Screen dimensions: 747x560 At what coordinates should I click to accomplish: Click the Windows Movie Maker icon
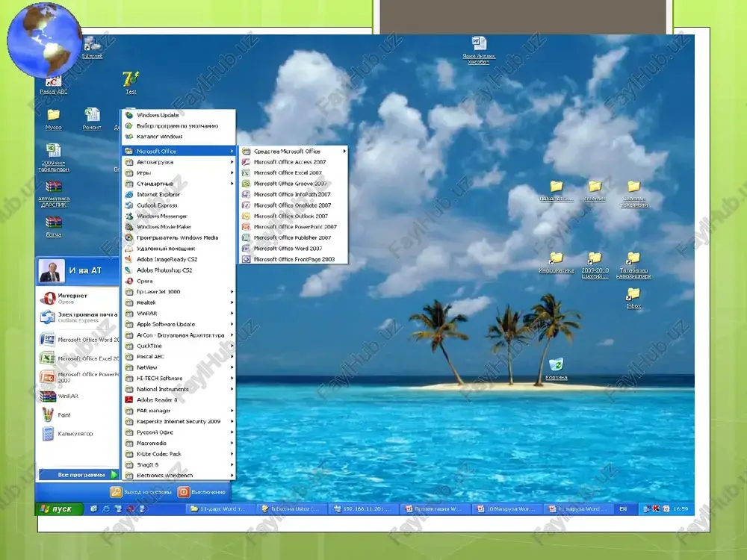pos(128,227)
